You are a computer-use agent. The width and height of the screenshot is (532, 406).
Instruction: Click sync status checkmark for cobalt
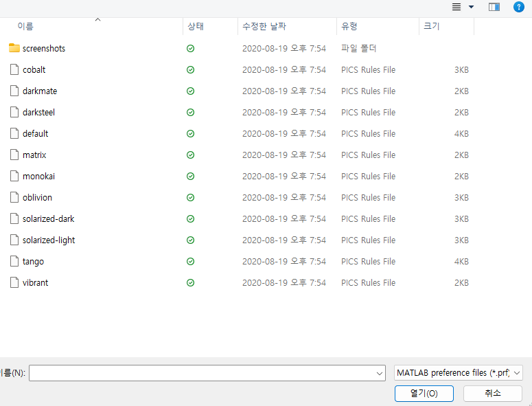tap(191, 69)
